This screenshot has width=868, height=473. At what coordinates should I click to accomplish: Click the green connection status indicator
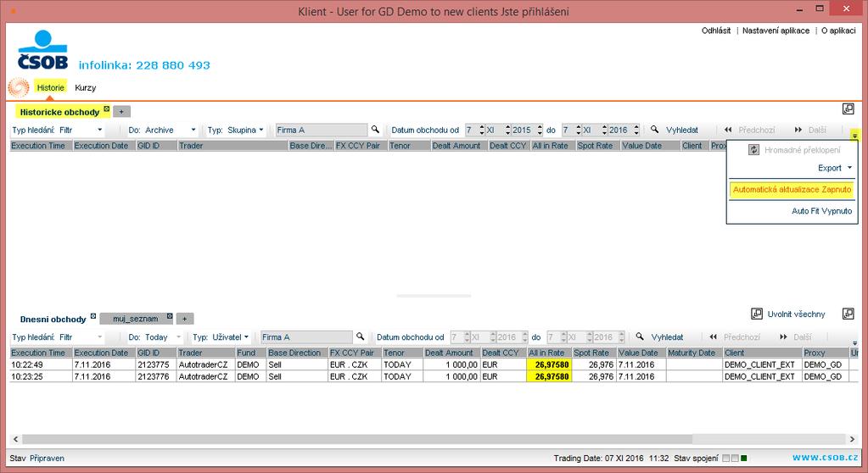click(x=744, y=458)
